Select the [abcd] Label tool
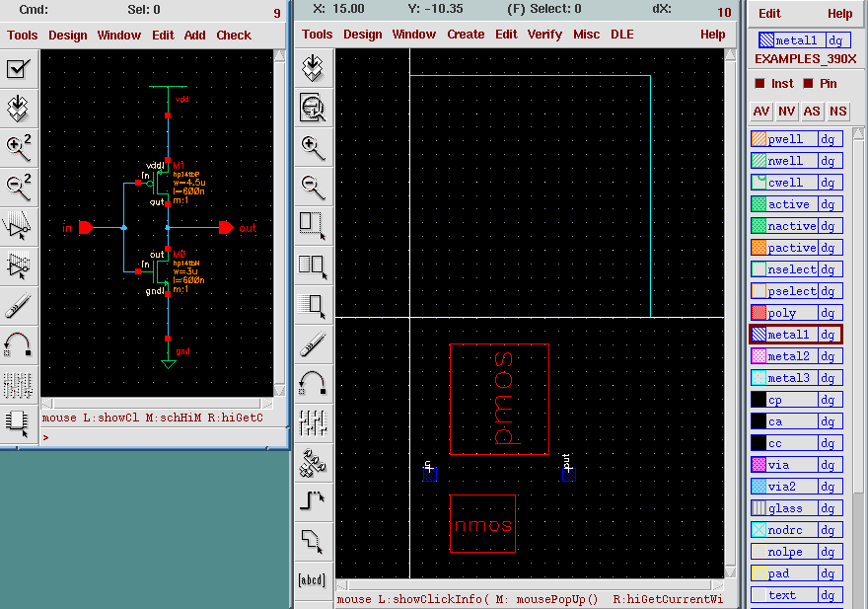The width and height of the screenshot is (868, 609). (x=314, y=580)
